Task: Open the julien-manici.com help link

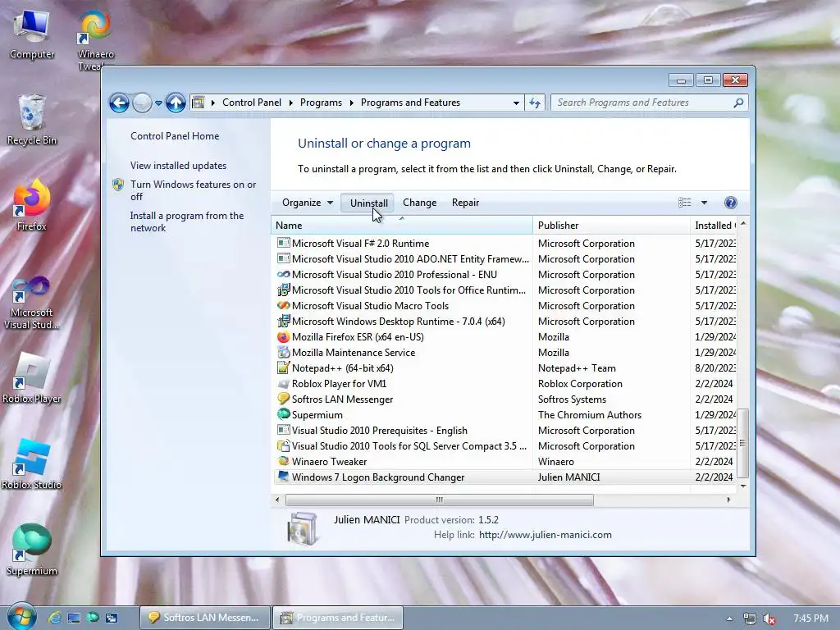Action: 545,535
